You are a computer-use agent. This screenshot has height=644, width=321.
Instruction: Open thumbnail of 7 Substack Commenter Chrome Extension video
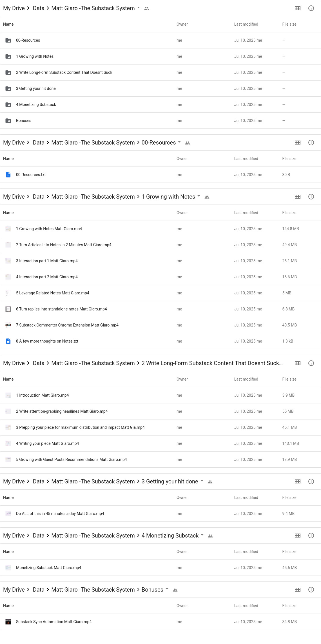[x=8, y=325]
